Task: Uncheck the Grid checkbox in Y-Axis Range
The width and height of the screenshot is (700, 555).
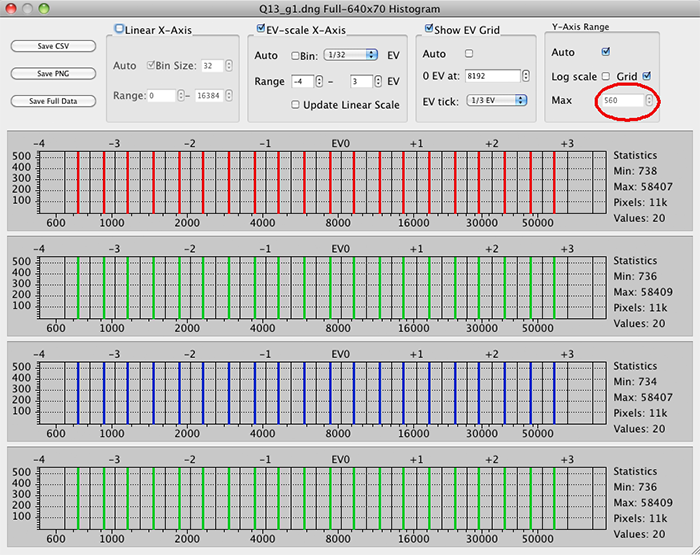Action: coord(646,76)
